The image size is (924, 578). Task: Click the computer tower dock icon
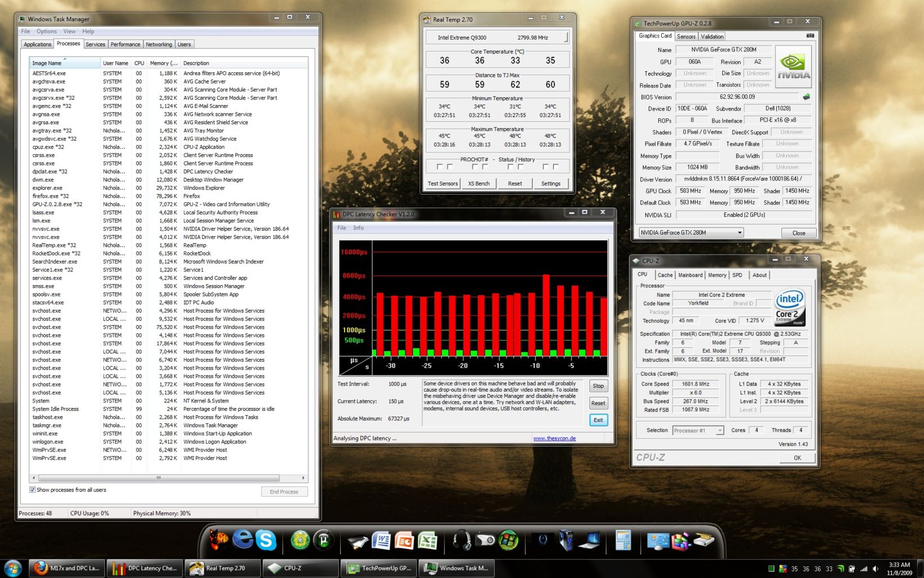coord(566,540)
